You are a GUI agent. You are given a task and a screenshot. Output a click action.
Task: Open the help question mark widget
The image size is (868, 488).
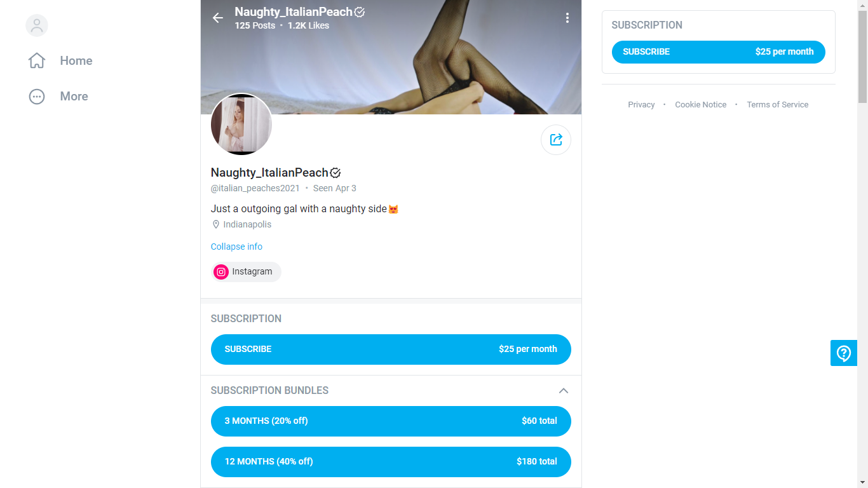point(844,353)
